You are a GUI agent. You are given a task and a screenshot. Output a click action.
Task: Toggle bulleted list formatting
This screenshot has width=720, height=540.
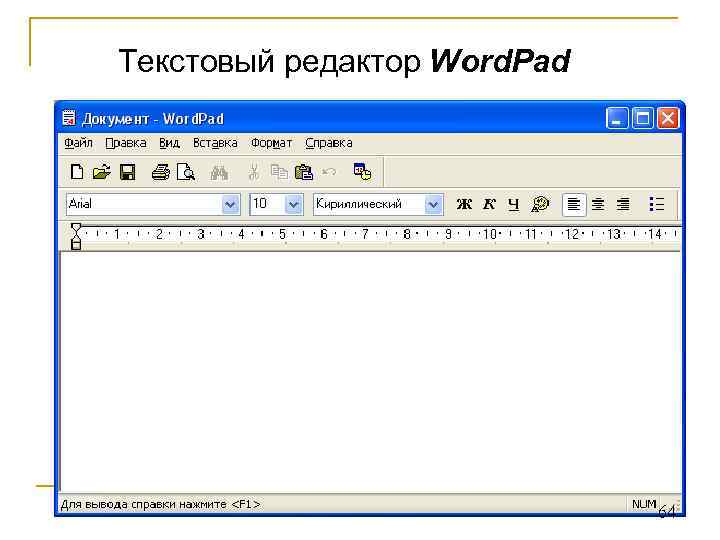tap(657, 204)
